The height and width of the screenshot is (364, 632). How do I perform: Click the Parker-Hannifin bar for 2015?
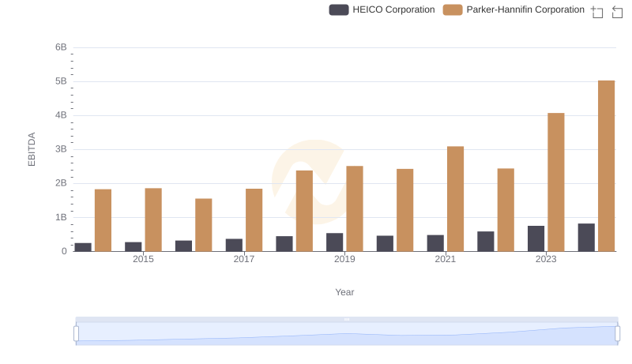pos(153,220)
